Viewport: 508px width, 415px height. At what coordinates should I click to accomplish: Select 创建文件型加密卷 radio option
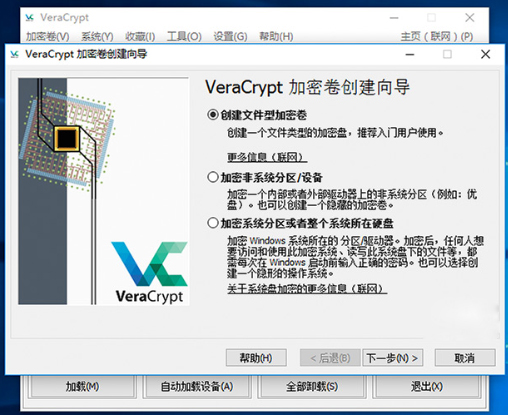pyautogui.click(x=213, y=115)
